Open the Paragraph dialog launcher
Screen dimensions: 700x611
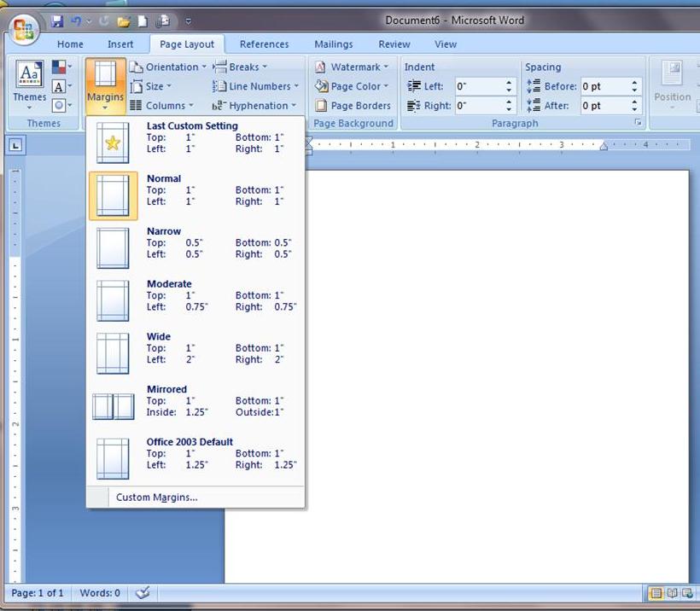tap(639, 123)
